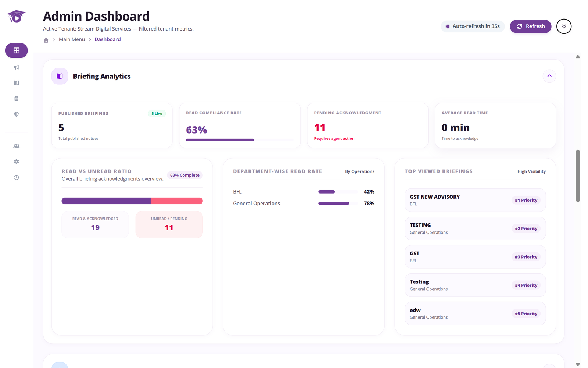Click the double-chevron expand button
Viewport: 588px width, 368px height.
564,26
